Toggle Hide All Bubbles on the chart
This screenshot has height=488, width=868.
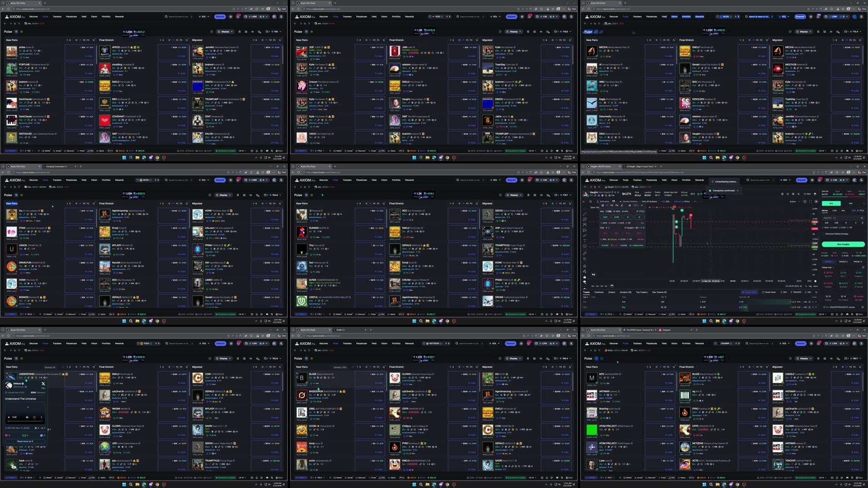pos(649,202)
